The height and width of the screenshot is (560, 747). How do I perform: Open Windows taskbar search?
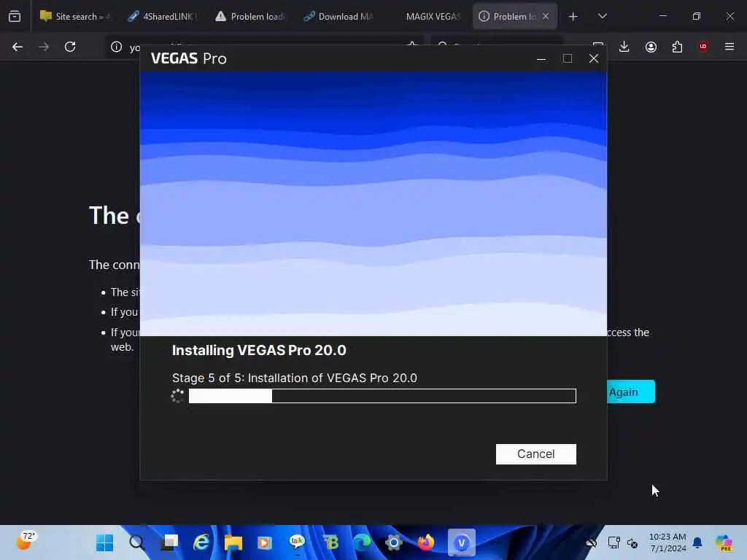pyautogui.click(x=136, y=542)
